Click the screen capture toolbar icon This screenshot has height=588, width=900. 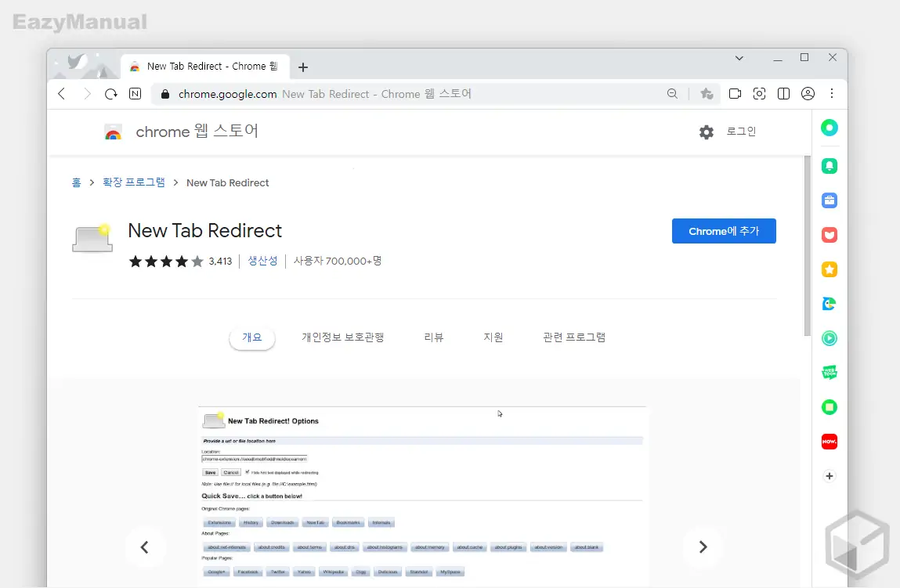(x=759, y=93)
